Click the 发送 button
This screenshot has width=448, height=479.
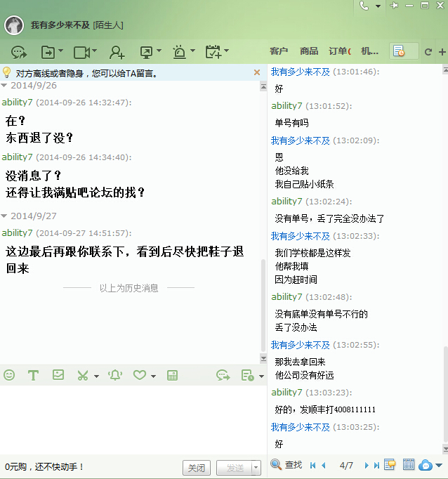(235, 468)
